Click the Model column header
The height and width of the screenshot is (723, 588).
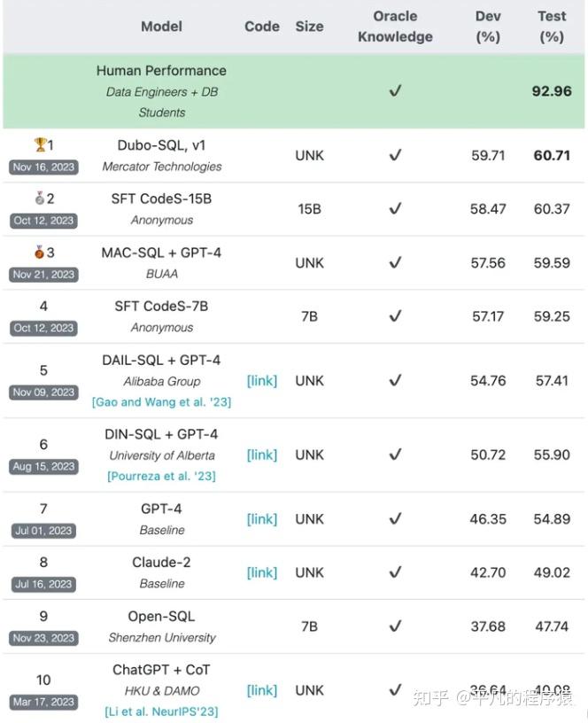point(161,27)
